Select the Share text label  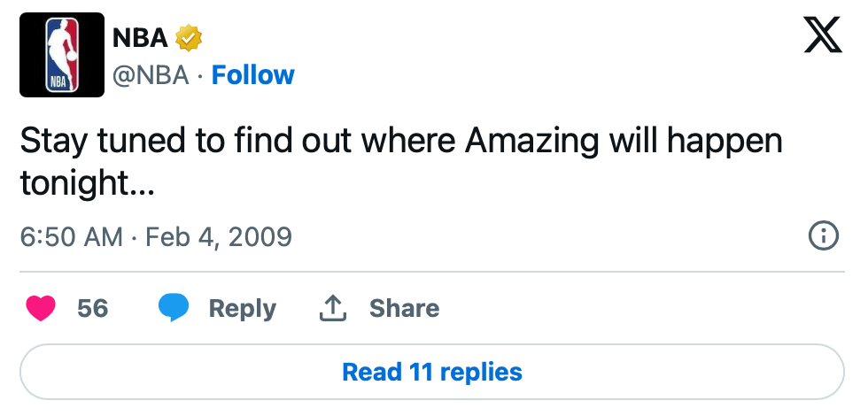point(405,308)
